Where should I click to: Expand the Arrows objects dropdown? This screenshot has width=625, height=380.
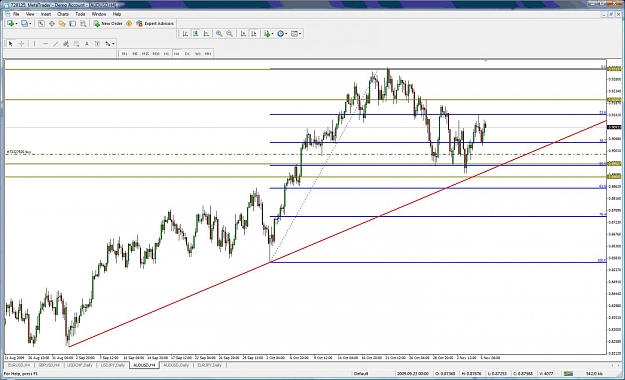coord(113,44)
